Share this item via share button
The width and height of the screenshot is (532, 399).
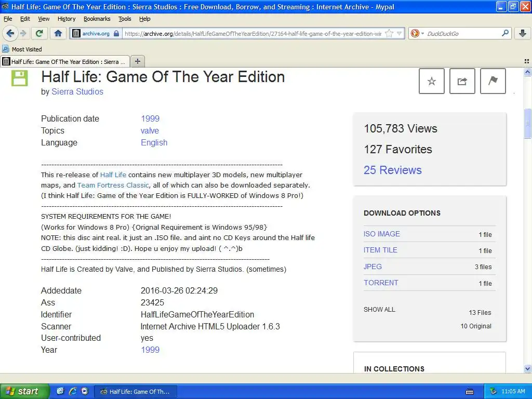(x=462, y=81)
